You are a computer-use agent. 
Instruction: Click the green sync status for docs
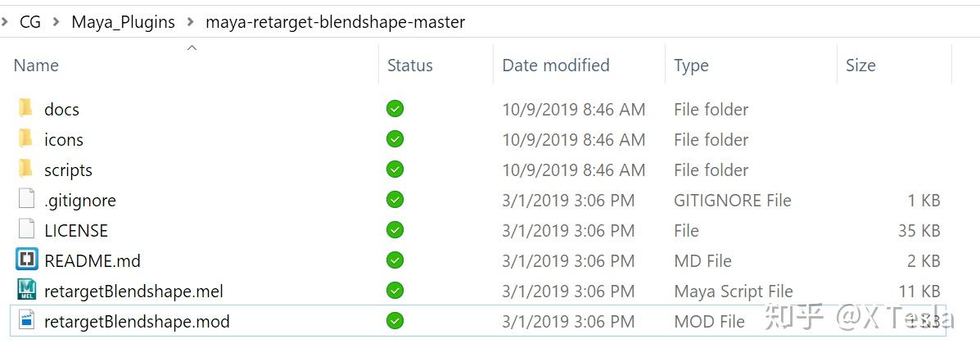395,109
